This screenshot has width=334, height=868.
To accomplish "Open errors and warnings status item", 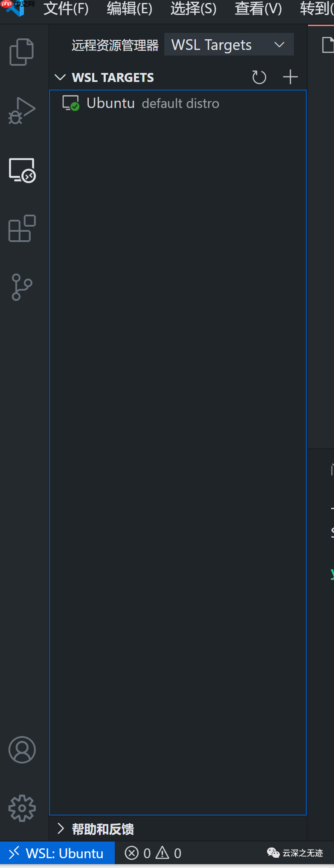I will click(x=153, y=853).
